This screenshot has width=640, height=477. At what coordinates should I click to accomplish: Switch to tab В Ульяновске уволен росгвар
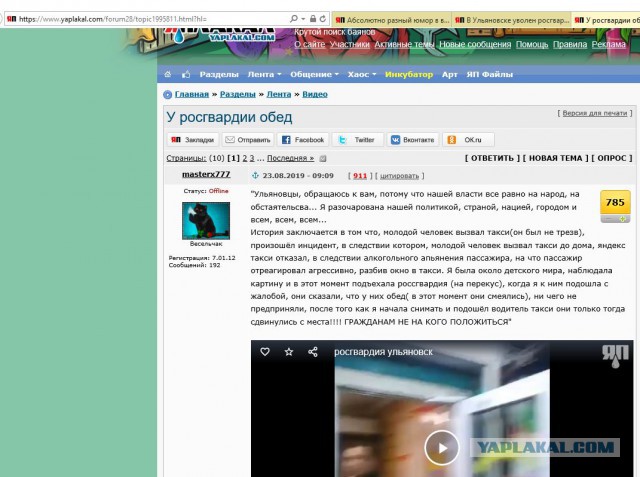click(x=511, y=20)
